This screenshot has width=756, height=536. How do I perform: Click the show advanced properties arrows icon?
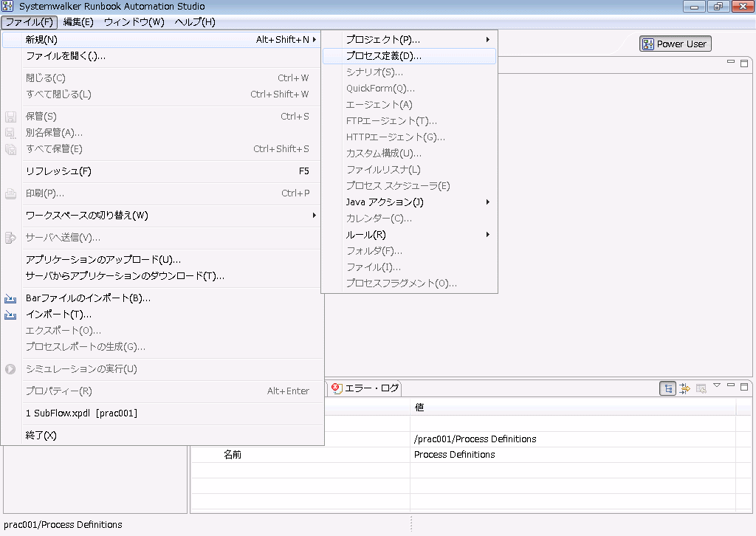tap(684, 388)
